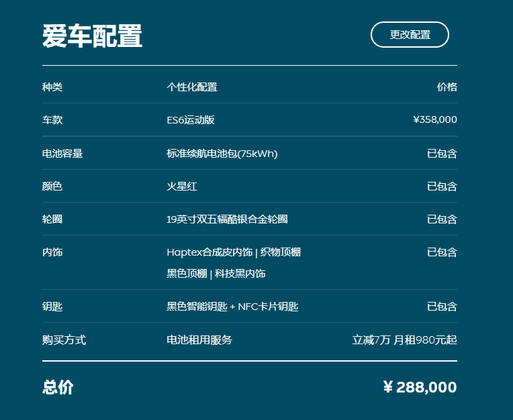This screenshot has height=420, width=513.
Task: Click the 种类 column header
Action: pyautogui.click(x=52, y=87)
